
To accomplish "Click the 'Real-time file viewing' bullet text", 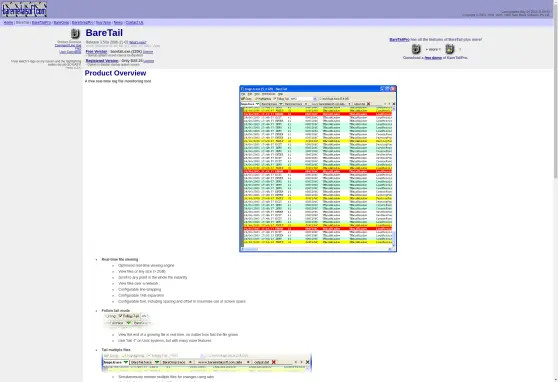I will 120,260.
